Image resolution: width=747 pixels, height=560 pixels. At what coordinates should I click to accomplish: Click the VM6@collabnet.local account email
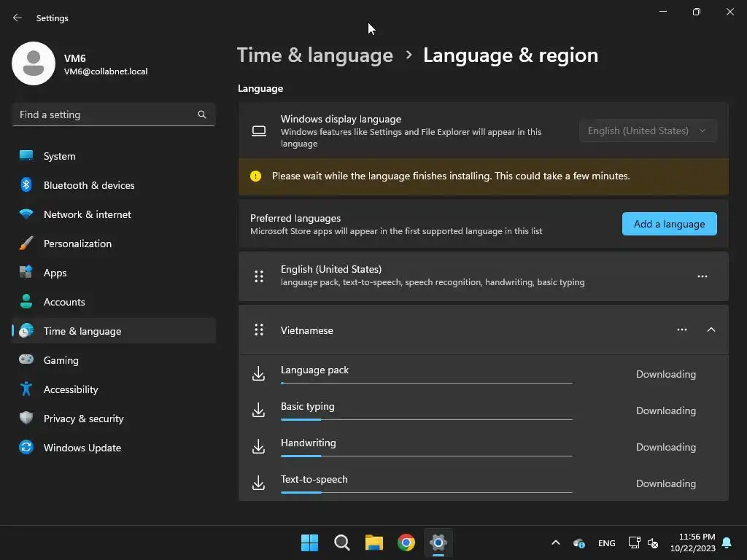tap(106, 71)
